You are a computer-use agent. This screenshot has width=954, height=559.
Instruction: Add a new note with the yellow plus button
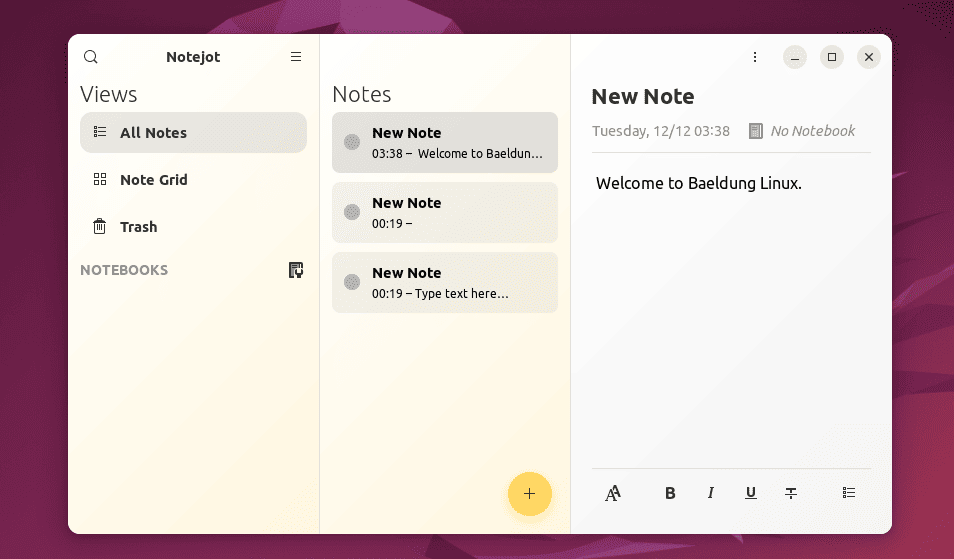coord(529,493)
